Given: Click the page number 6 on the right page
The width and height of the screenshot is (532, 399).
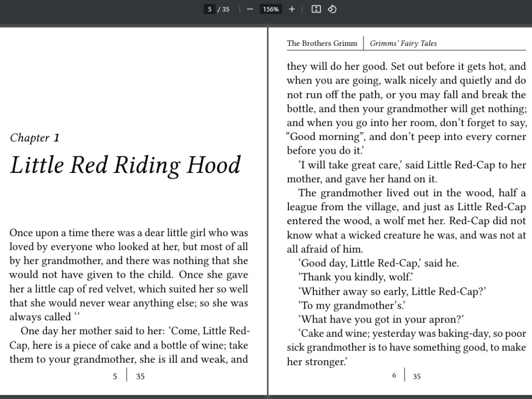Looking at the screenshot, I should coord(394,375).
